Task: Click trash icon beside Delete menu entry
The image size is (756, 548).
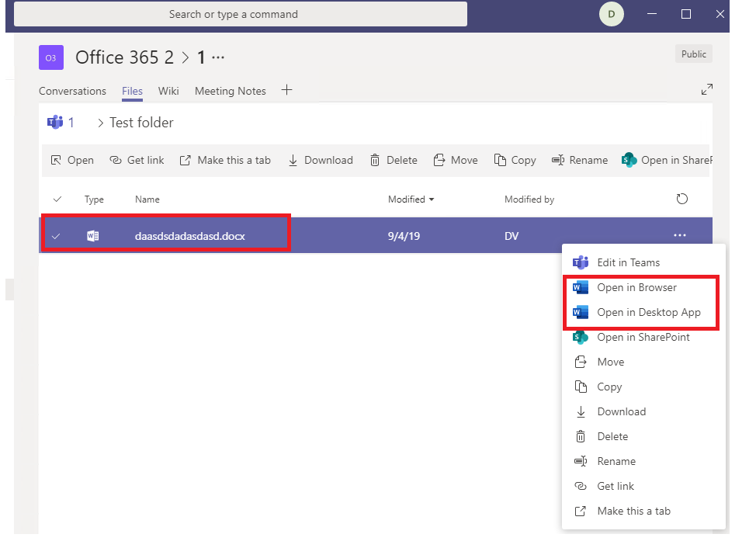Action: point(581,437)
